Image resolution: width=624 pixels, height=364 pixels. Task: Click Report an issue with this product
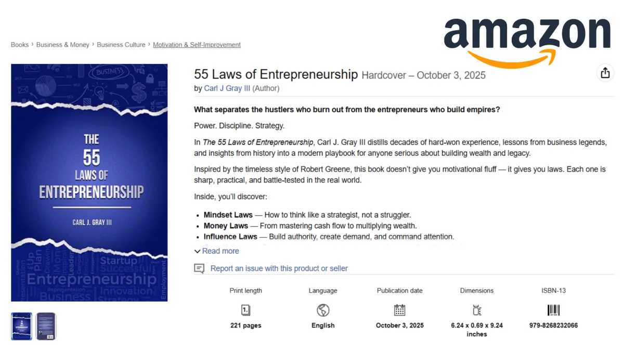pyautogui.click(x=279, y=268)
